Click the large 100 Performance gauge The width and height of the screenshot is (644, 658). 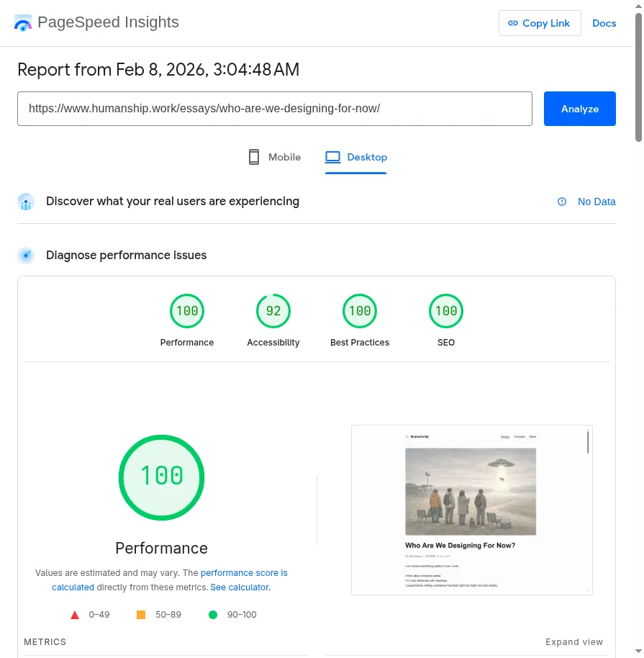tap(161, 477)
